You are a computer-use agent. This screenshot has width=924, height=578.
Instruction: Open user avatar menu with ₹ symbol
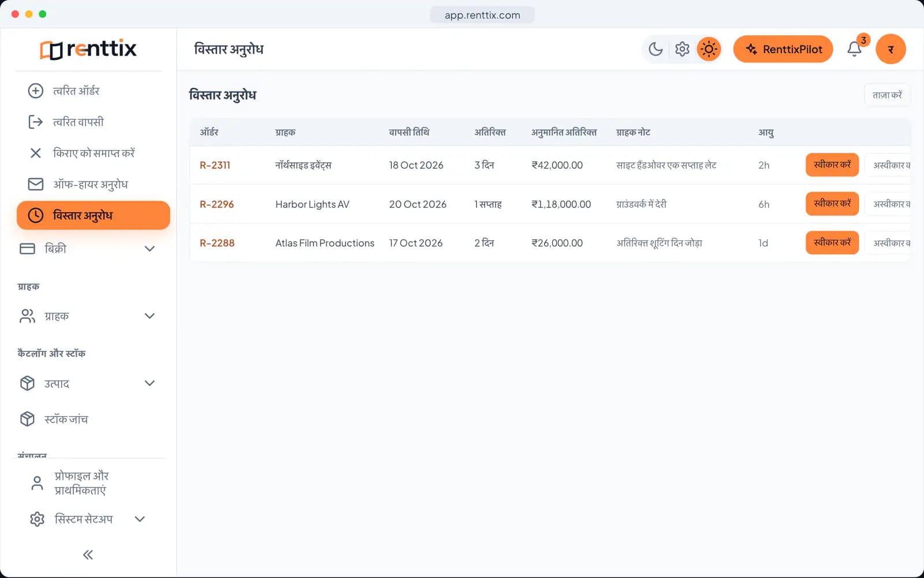point(891,49)
